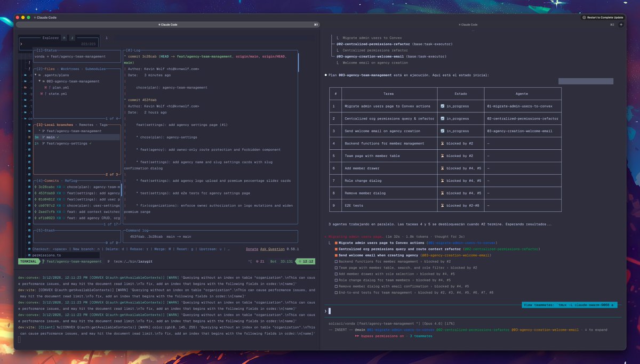
Task: Click Restart to Complete Update button
Action: pos(603,18)
